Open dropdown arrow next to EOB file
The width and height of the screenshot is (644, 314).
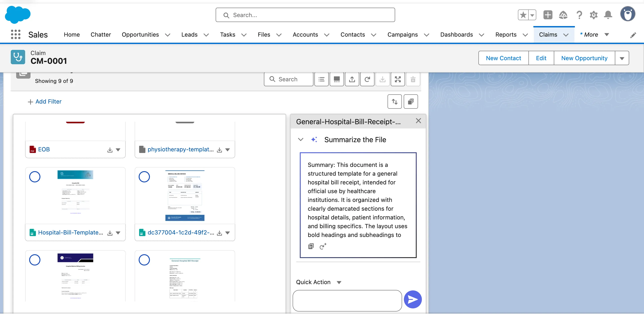118,150
